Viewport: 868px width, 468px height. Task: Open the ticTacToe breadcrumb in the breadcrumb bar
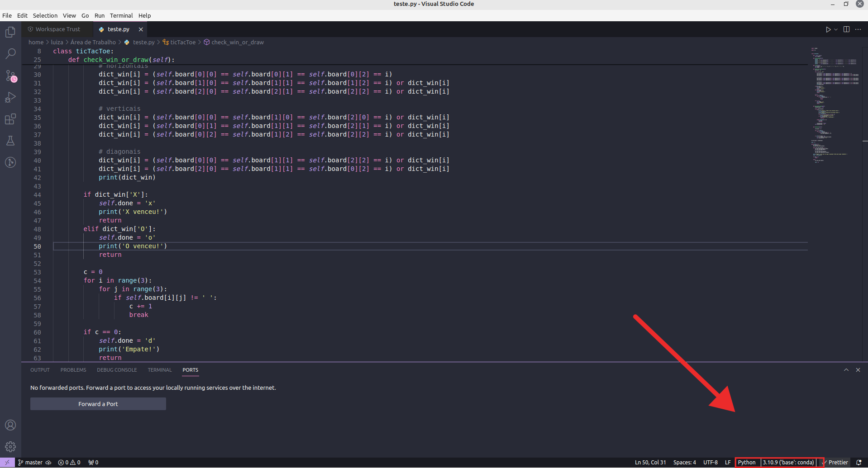(x=182, y=42)
